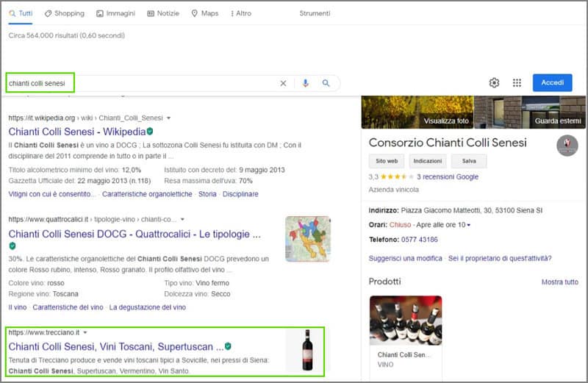The width and height of the screenshot is (588, 383).
Task: Open 3 recensioni Google link
Action: point(448,176)
